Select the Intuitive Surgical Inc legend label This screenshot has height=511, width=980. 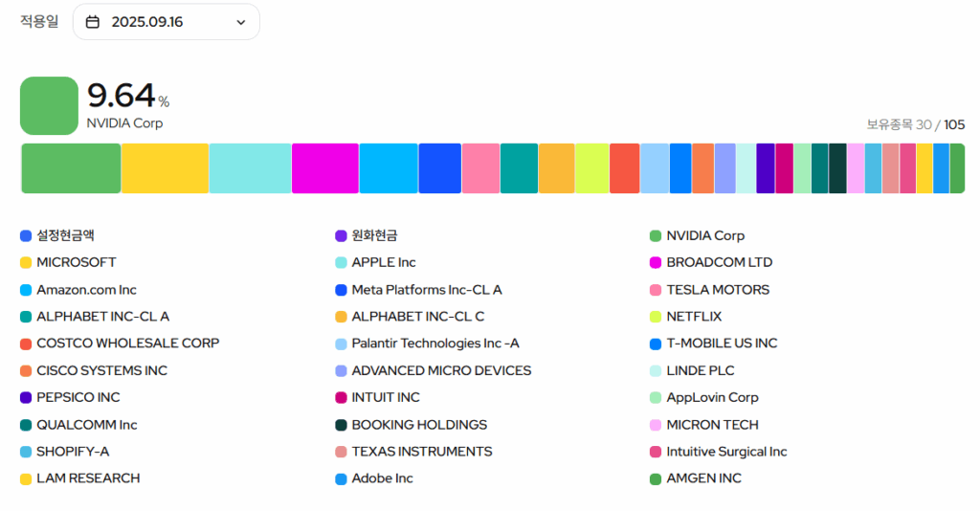click(x=727, y=452)
